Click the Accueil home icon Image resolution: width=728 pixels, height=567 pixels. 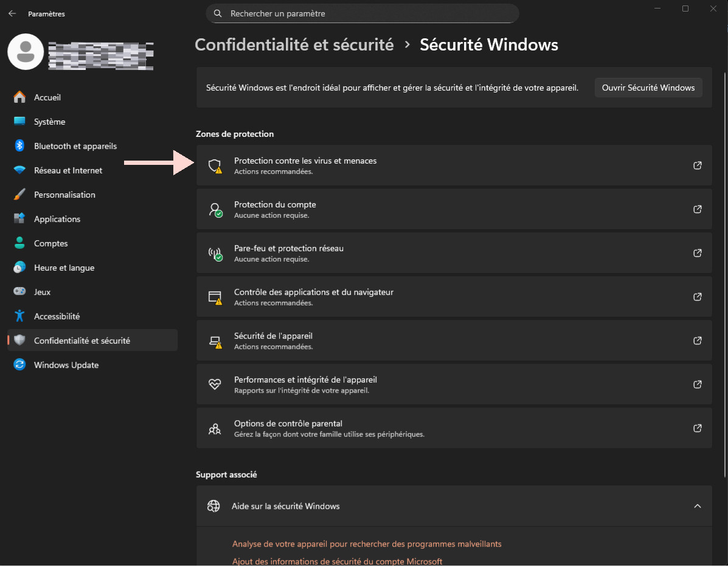click(x=19, y=97)
